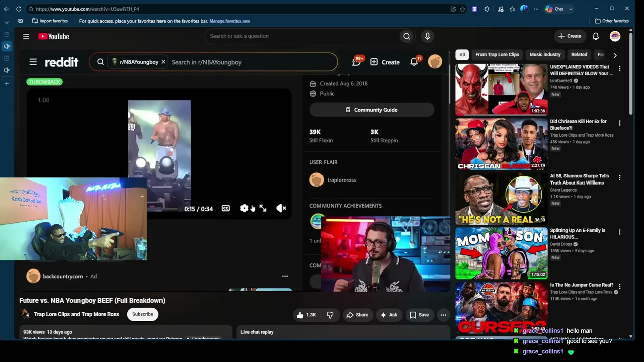This screenshot has width=644, height=362.
Task: Select the Related filter chip
Action: tap(579, 55)
